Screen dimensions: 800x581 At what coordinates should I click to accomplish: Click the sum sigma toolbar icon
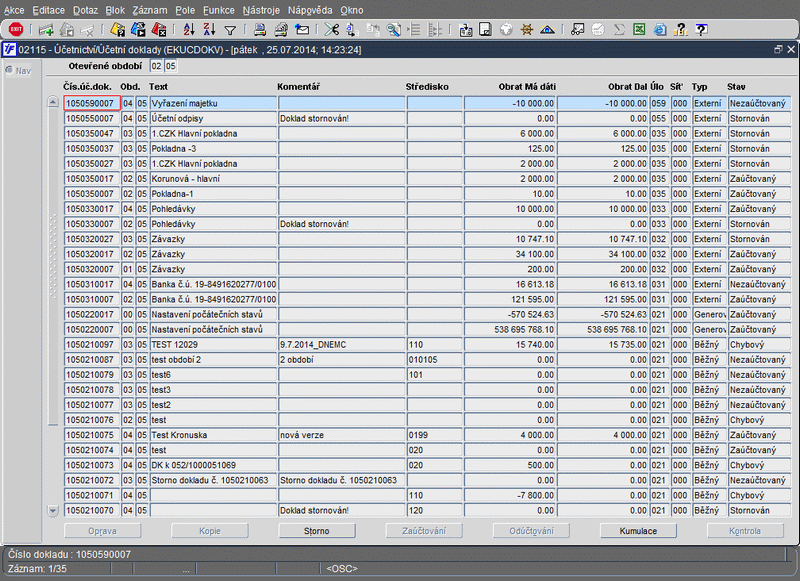[618, 30]
